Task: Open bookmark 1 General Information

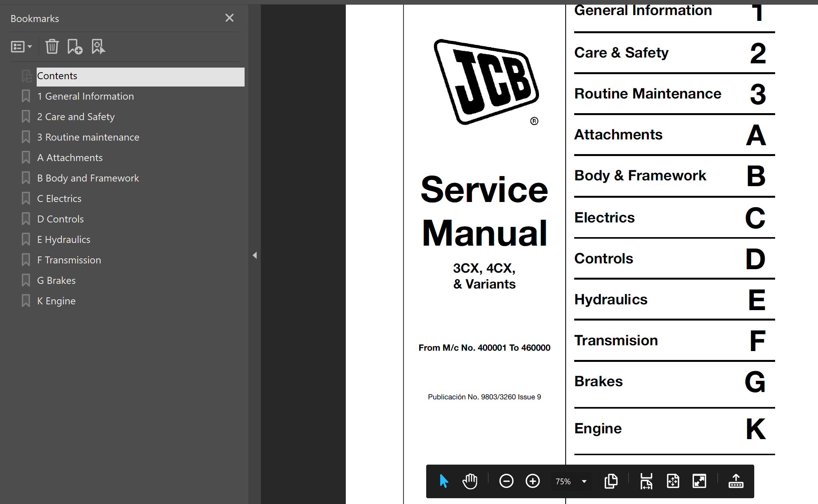Action: coord(85,96)
